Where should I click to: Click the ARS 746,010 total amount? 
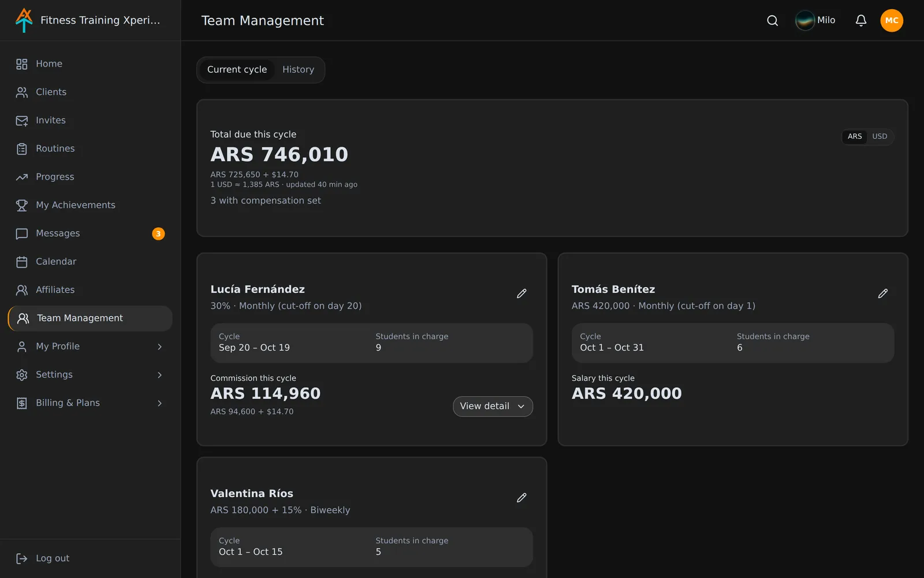pyautogui.click(x=279, y=154)
